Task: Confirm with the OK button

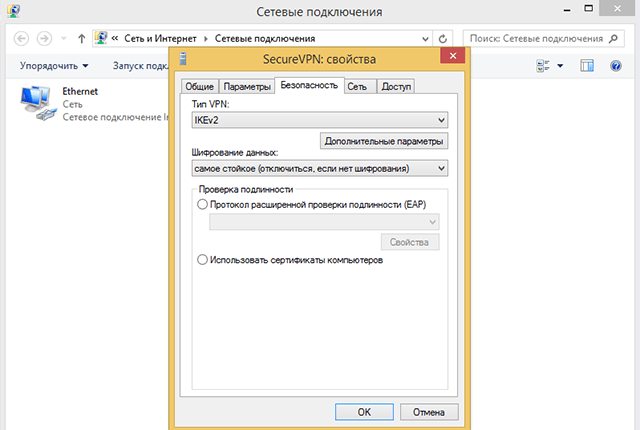Action: click(x=364, y=412)
